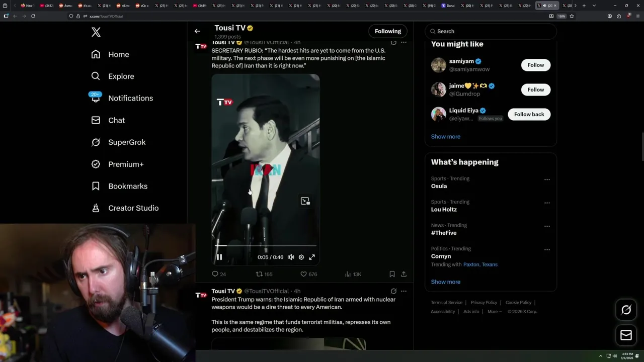Like the Rubio post

tap(308, 274)
